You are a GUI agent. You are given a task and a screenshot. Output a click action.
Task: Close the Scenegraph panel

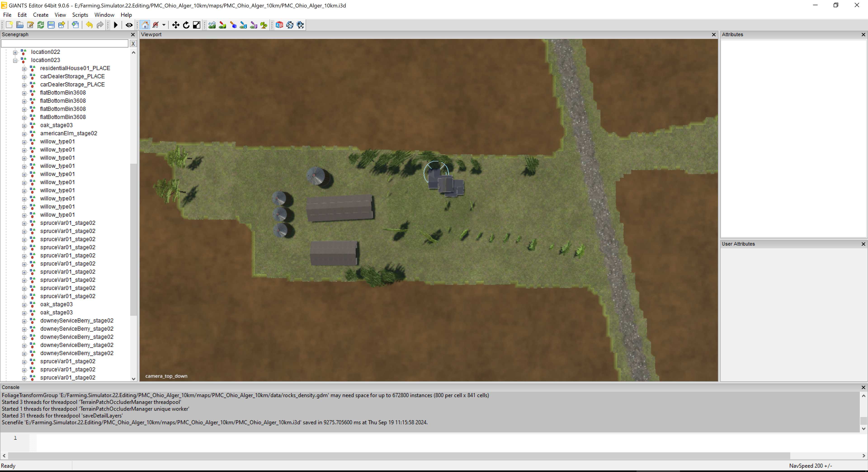point(133,34)
